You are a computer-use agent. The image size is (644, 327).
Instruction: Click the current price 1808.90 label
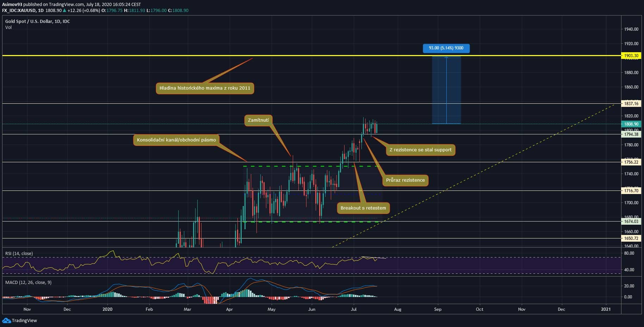point(631,124)
